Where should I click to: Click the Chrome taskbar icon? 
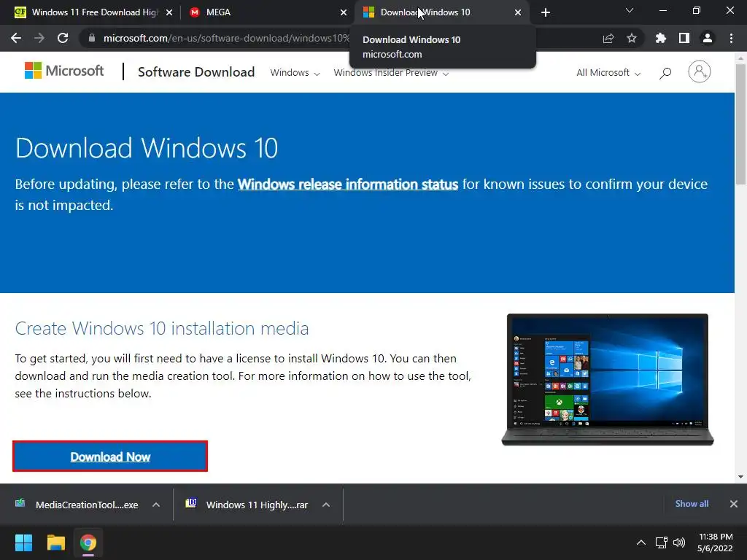click(x=88, y=542)
